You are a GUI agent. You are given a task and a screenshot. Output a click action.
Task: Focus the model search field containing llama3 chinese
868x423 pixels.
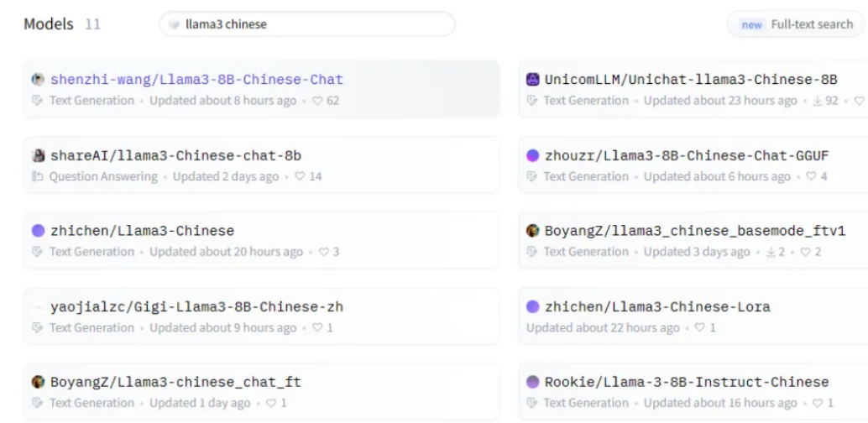pos(307,24)
